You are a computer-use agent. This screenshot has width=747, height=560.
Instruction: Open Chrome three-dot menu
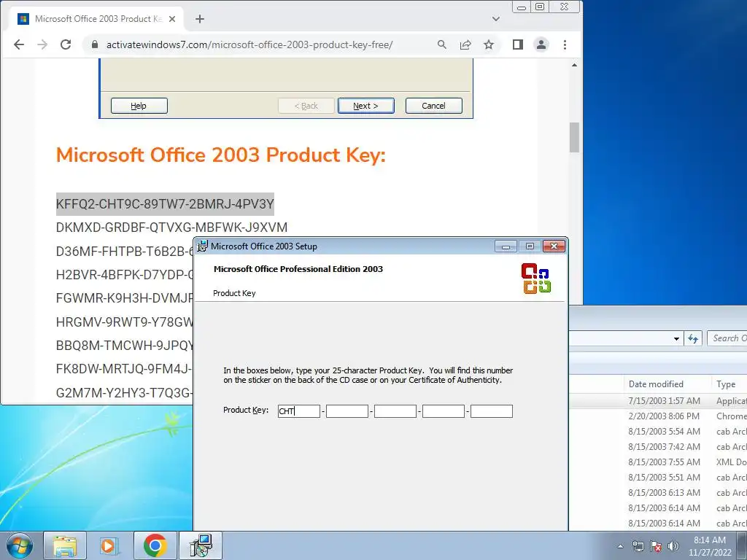click(565, 44)
